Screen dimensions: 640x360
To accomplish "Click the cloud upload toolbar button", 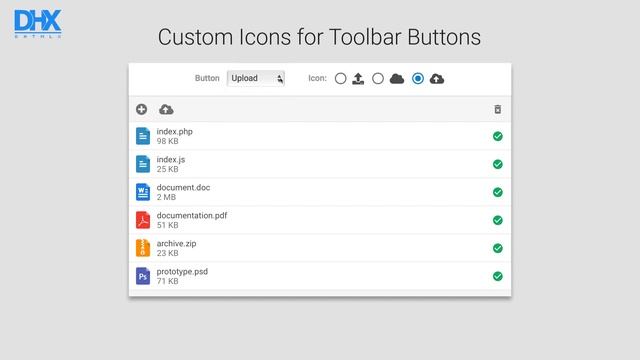I will point(166,109).
